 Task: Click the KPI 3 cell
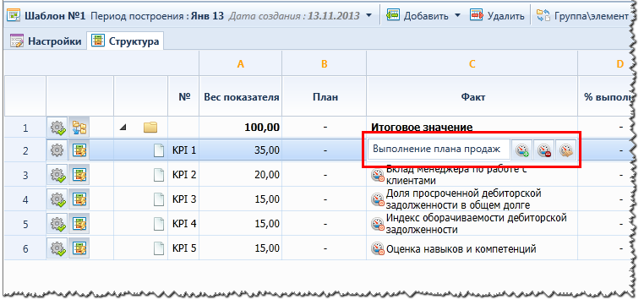[x=184, y=199]
